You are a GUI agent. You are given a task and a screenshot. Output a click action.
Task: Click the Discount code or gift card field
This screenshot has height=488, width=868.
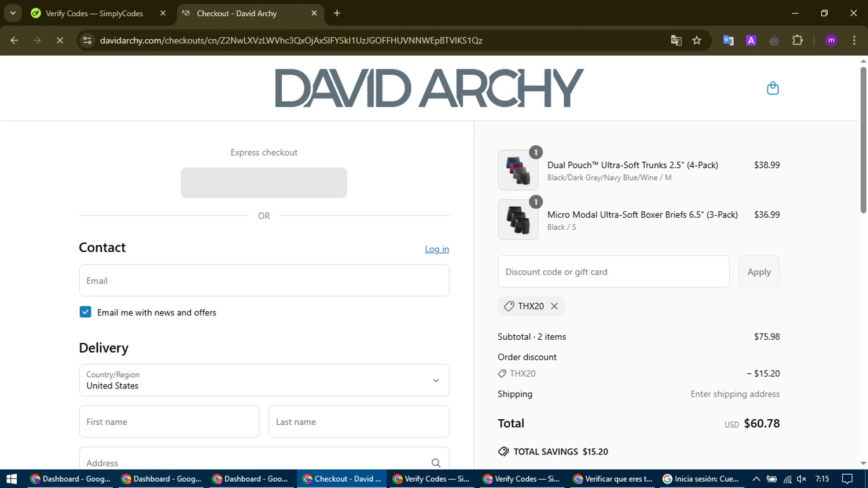point(613,271)
